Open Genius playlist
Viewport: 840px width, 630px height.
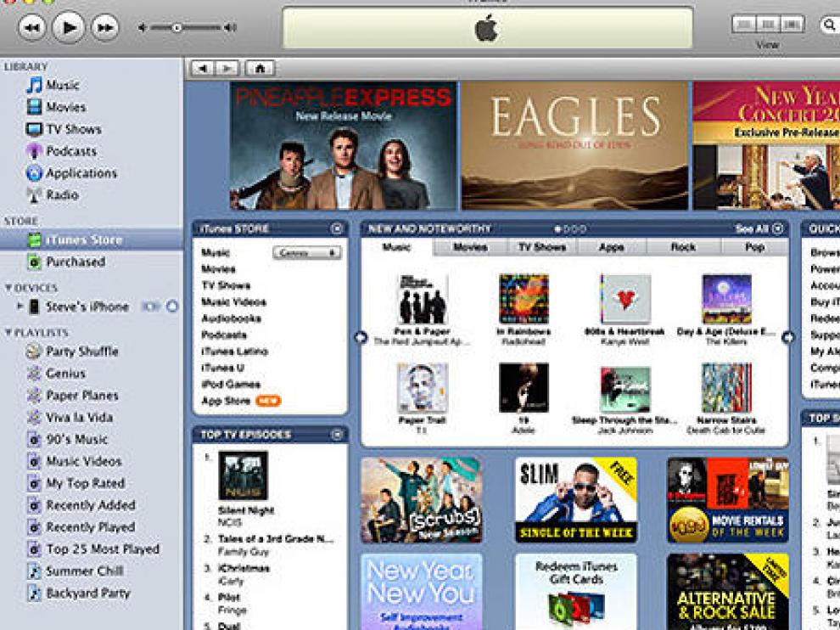(x=56, y=374)
